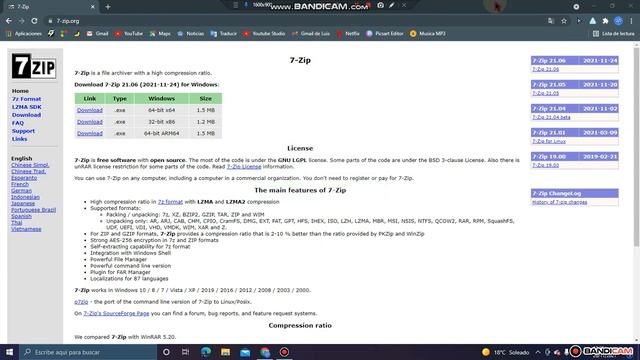Open the Picsart Editor bookmark

(385, 34)
